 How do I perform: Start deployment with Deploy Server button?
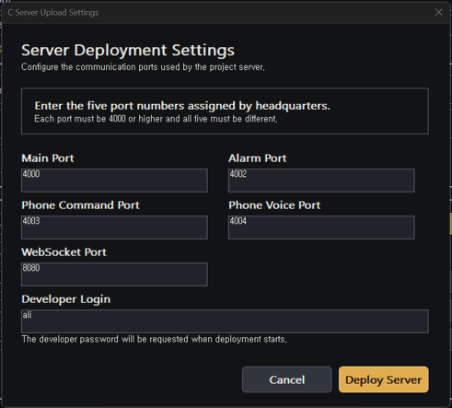point(384,380)
